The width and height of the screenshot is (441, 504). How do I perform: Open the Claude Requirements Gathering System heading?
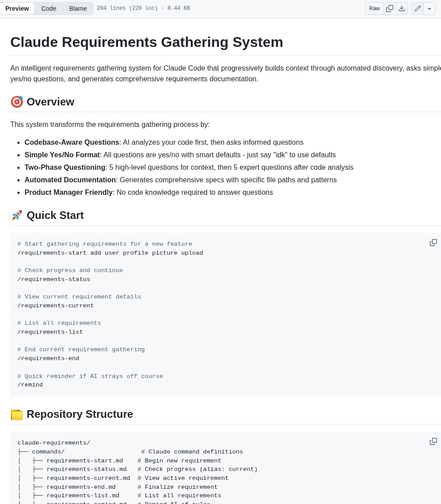[146, 42]
